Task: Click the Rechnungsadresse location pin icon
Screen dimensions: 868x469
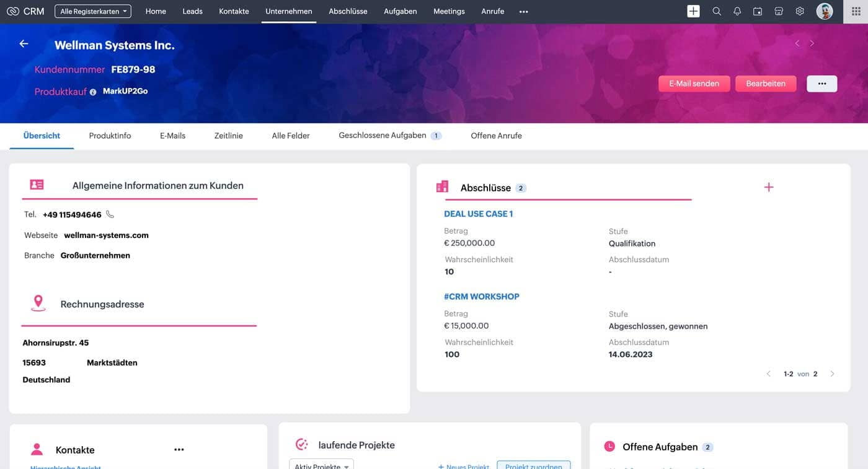Action: (38, 303)
